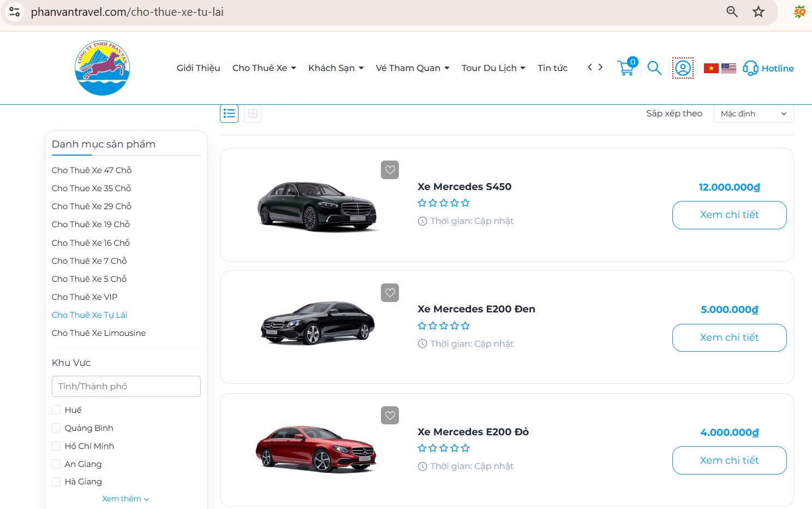Open Cho Thuê Xe 16 Chỗ category
Screen dimensions: 812x509
click(x=91, y=242)
